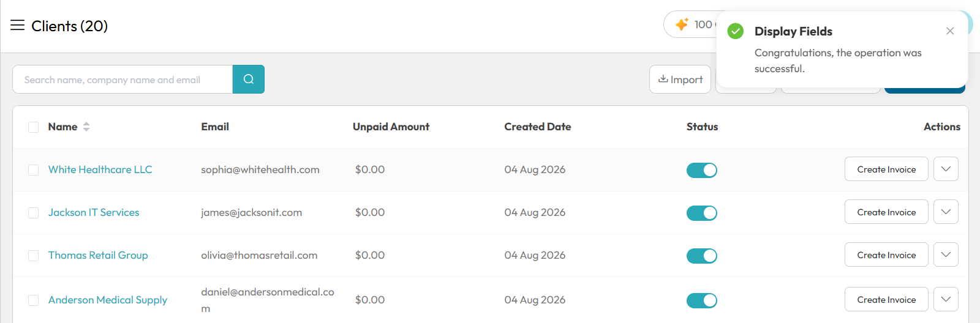This screenshot has width=980, height=323.
Task: Focus the client search input field
Action: (123, 80)
